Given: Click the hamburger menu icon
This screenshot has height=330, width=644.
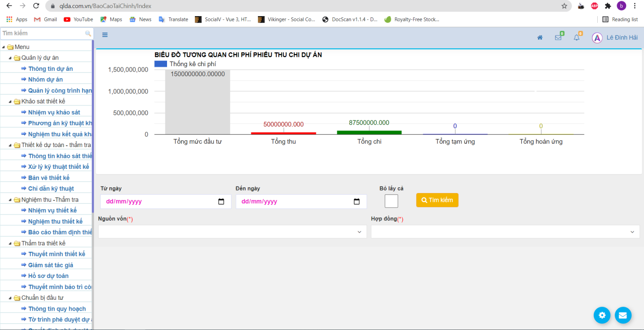Looking at the screenshot, I should 105,35.
